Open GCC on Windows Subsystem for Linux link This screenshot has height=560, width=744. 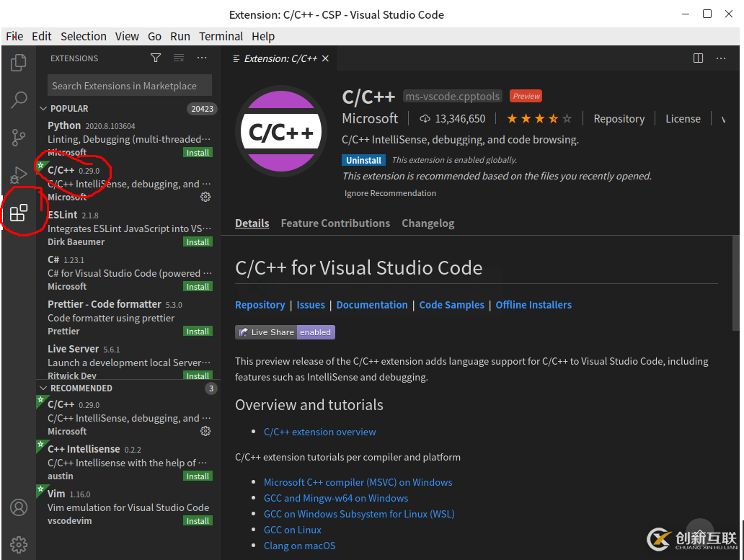[x=359, y=514]
